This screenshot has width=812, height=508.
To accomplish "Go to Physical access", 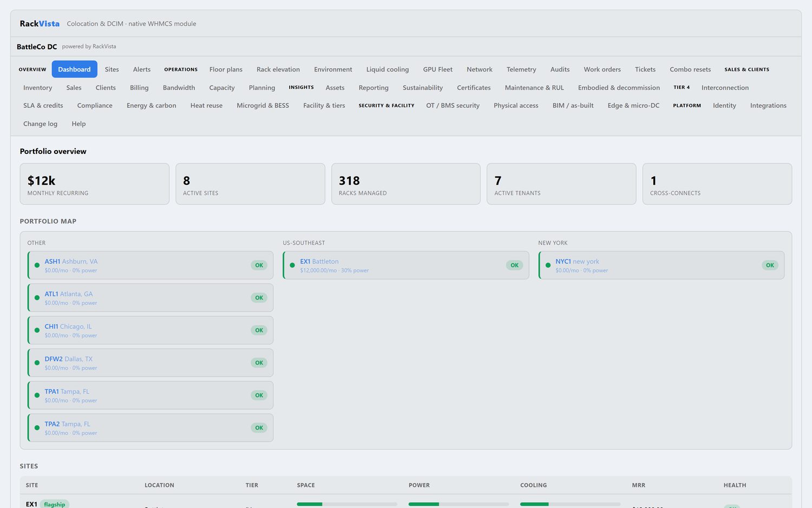I will click(x=516, y=106).
